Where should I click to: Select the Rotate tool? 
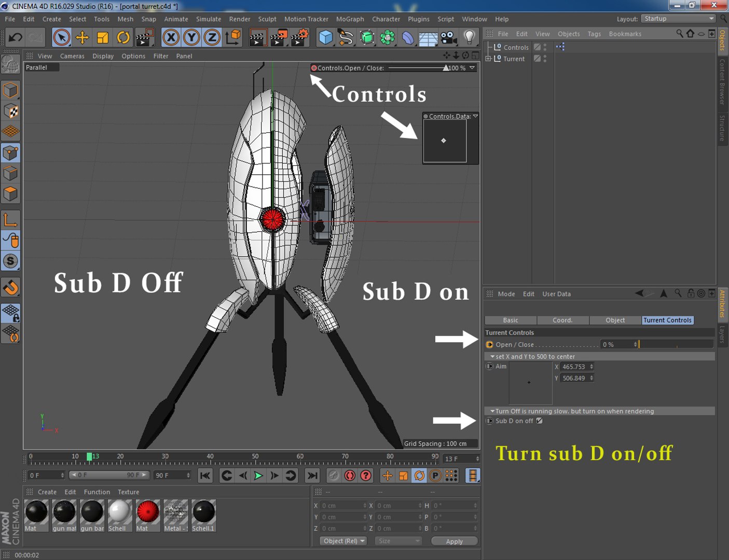[123, 37]
